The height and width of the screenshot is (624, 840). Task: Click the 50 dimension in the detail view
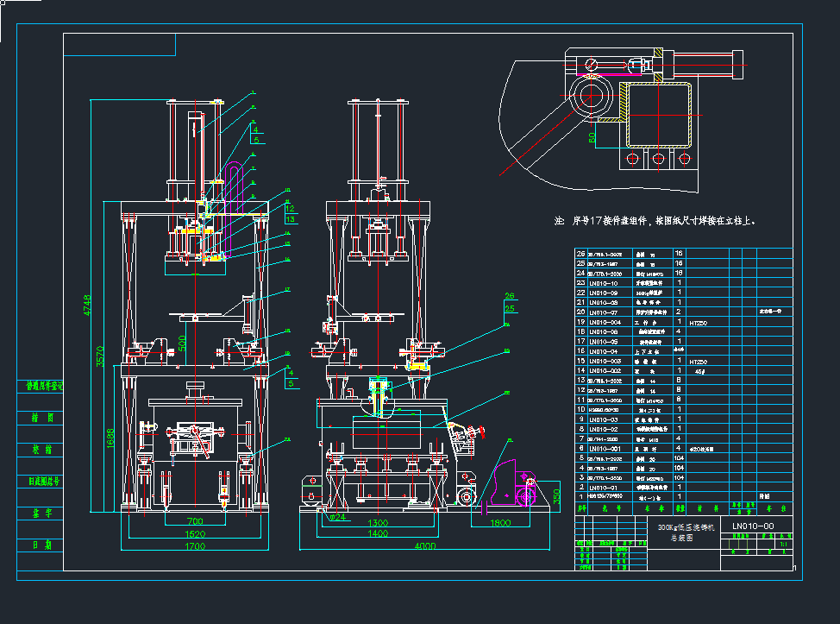[592, 136]
